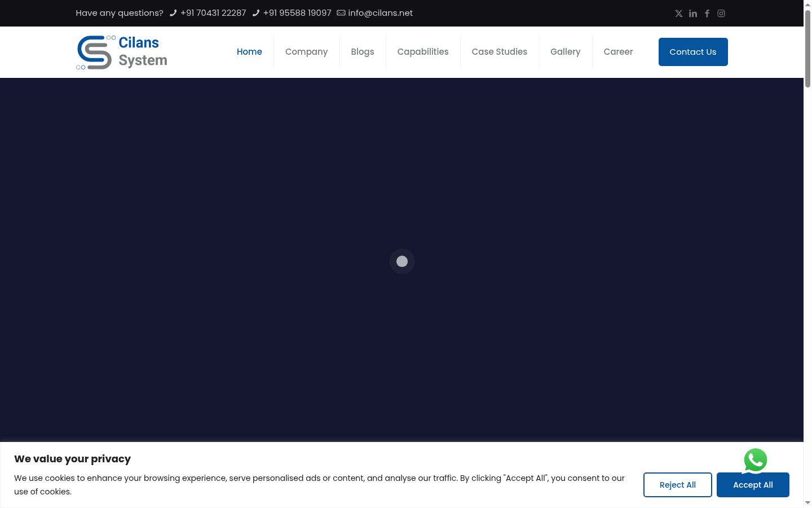This screenshot has height=508, width=812.
Task: Click the loading spinner dot in hero
Action: pos(402,261)
